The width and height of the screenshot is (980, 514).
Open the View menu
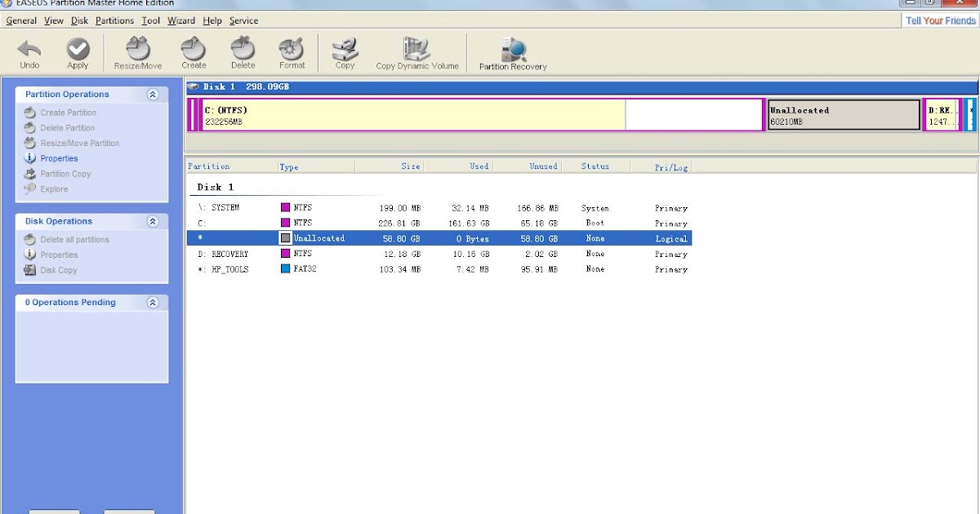click(54, 20)
